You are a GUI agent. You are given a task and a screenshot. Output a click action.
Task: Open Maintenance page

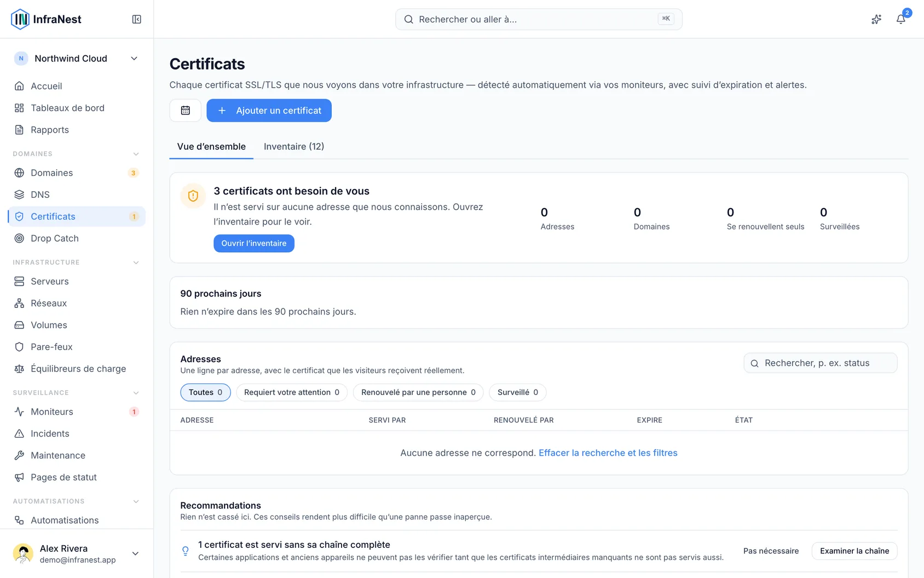coord(77,455)
